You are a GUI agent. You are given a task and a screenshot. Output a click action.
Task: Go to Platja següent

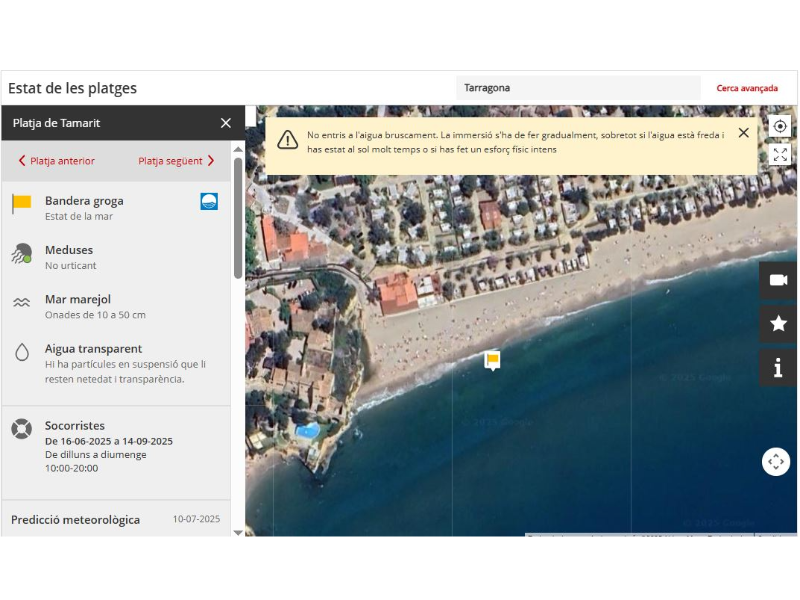pyautogui.click(x=176, y=161)
